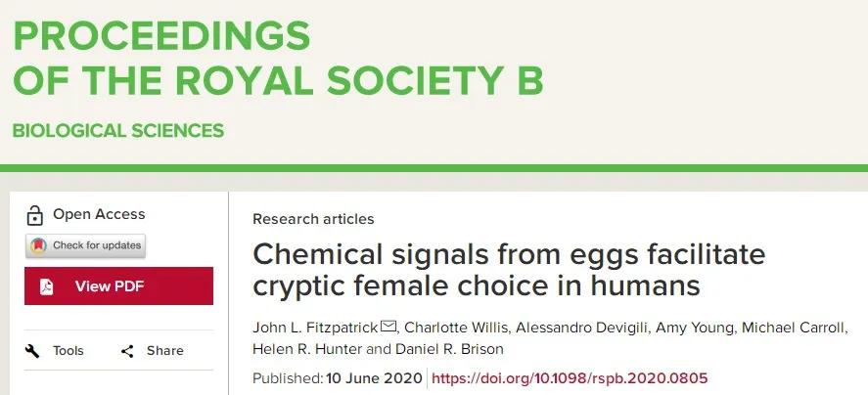868x395 pixels.
Task: Click the Tools wrench icon
Action: [32, 351]
